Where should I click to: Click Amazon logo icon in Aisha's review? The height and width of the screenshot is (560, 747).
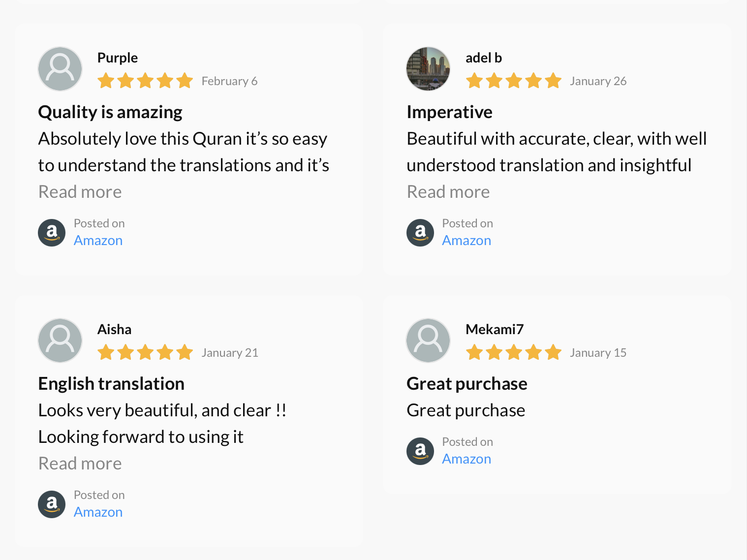click(x=52, y=504)
